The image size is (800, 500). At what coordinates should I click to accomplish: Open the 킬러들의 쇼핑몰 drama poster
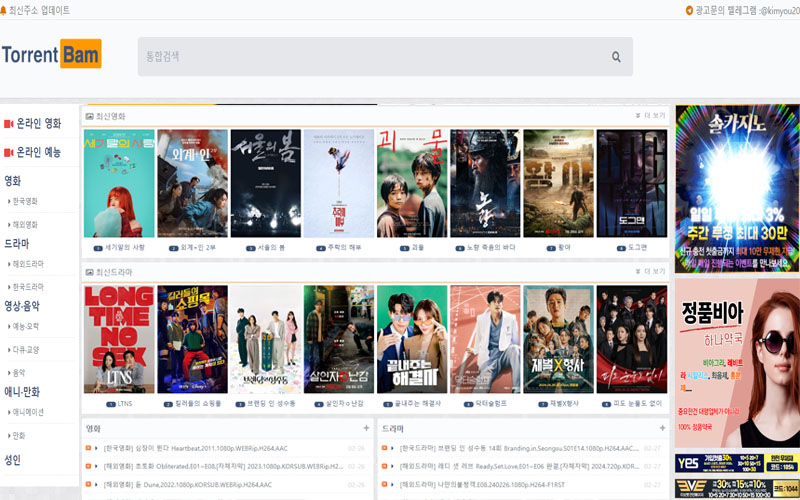pyautogui.click(x=192, y=339)
